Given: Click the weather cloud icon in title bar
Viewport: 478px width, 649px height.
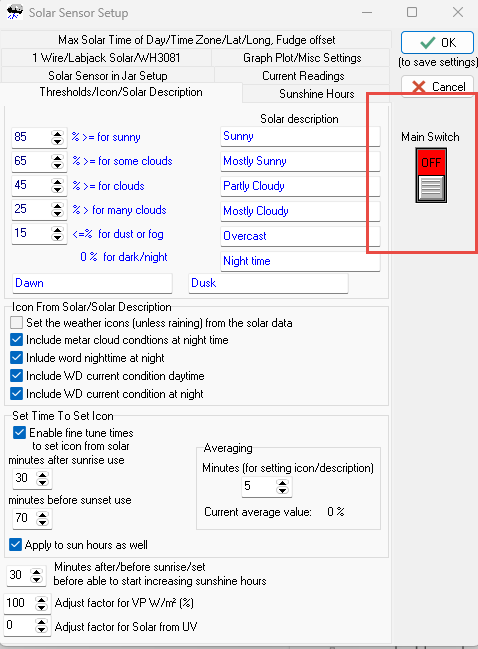Looking at the screenshot, I should tap(14, 12).
